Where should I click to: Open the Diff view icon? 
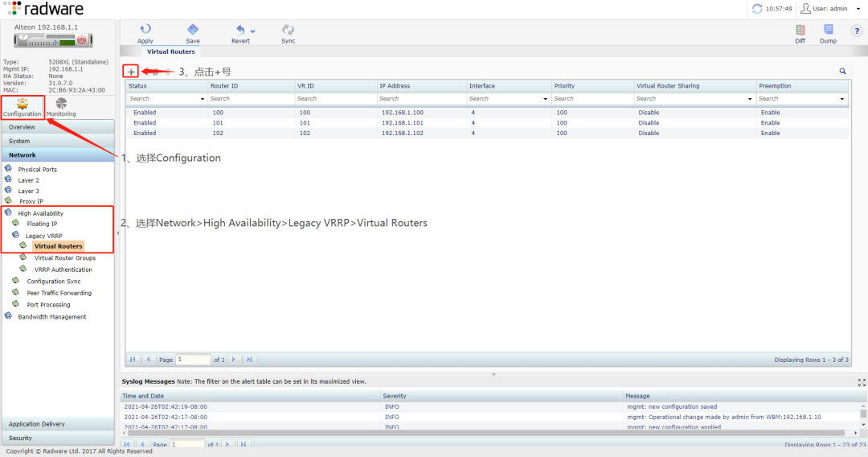click(x=800, y=31)
